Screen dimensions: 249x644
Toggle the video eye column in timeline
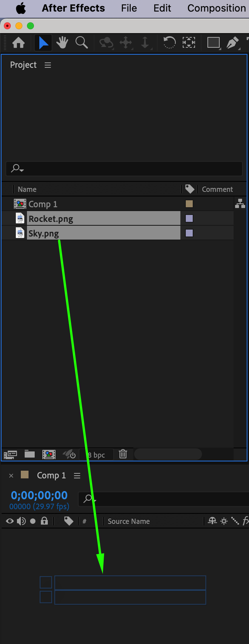point(10,521)
